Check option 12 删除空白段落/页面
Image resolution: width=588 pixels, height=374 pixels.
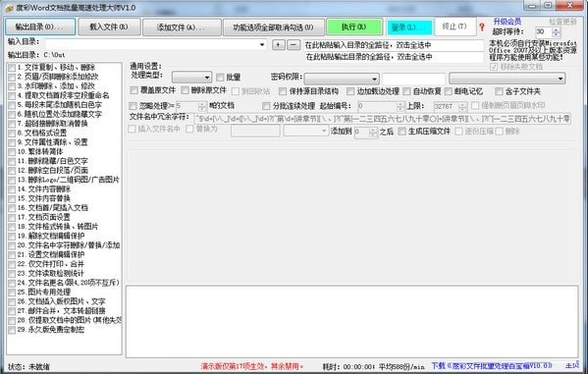click(12, 171)
